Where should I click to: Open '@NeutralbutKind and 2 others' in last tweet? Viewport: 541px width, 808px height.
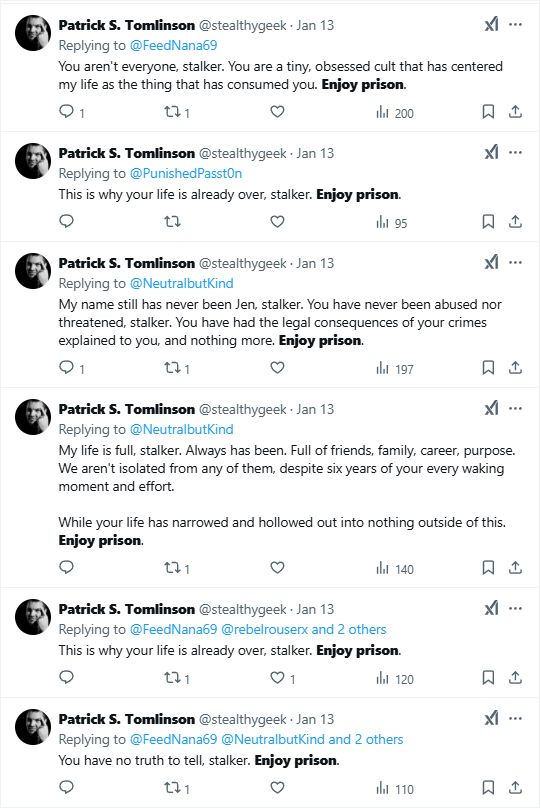[x=312, y=739]
